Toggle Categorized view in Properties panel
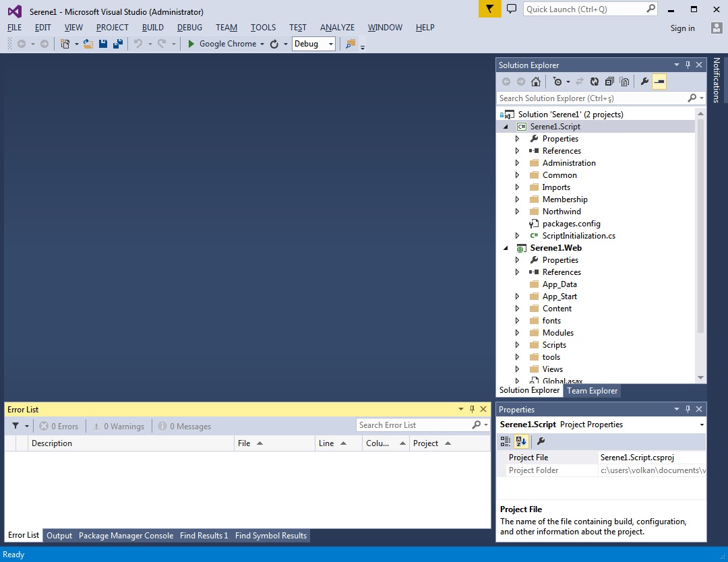728x562 pixels. pyautogui.click(x=505, y=441)
